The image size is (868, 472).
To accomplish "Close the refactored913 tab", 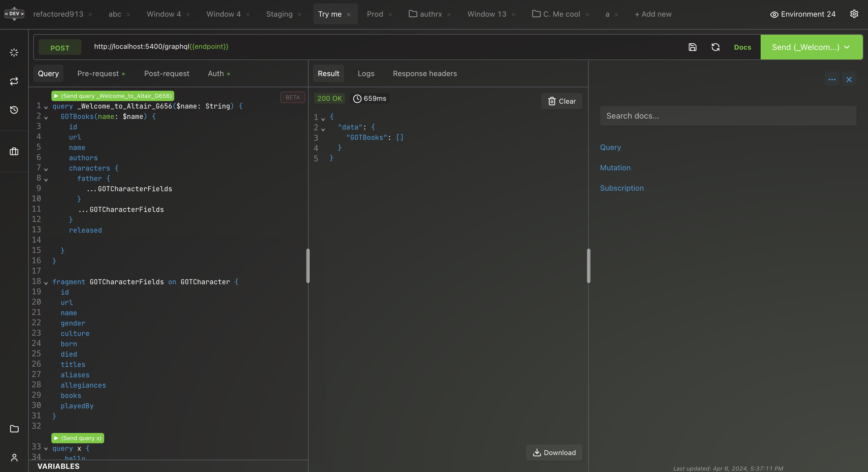I will pos(90,14).
